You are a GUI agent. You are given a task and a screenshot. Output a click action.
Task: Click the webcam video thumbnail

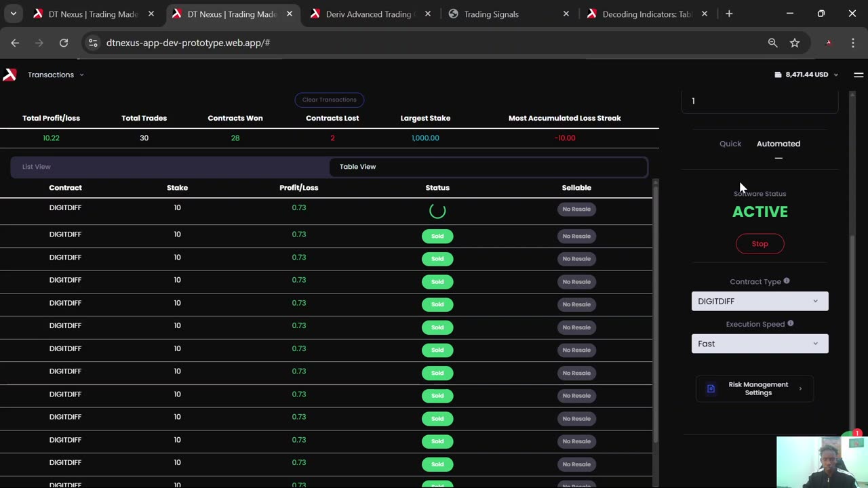click(x=822, y=462)
